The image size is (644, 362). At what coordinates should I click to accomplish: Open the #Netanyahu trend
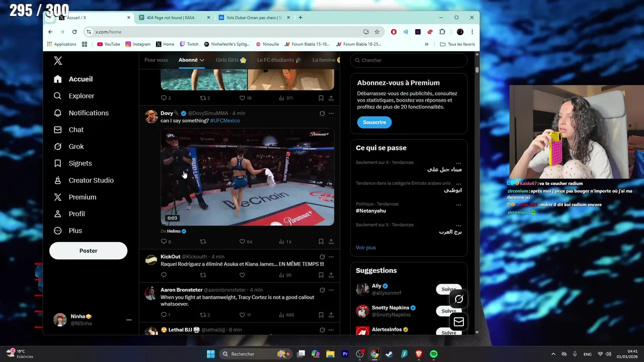[x=371, y=211]
